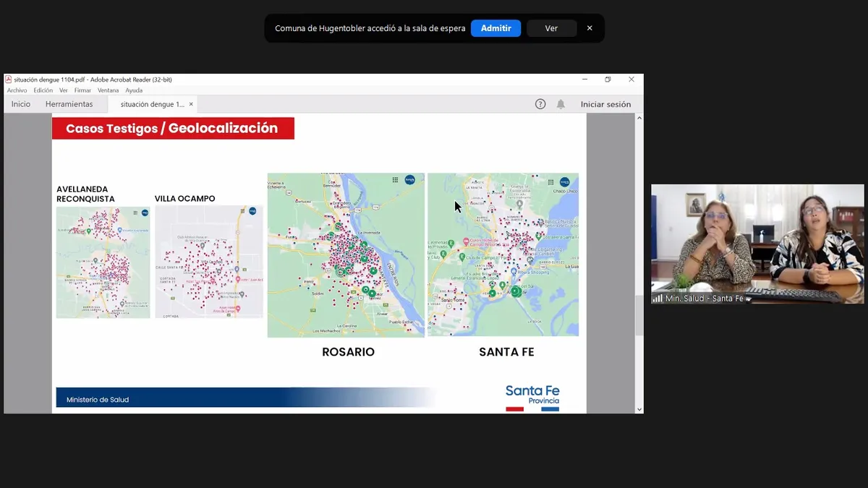Screen dimensions: 868x488
Task: Open the Firmar menu
Action: point(82,90)
